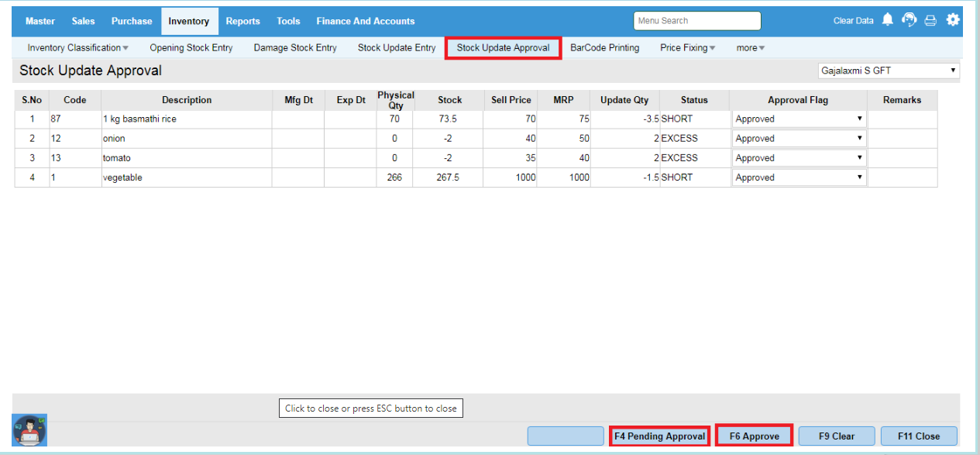
Task: Open the Purchase menu
Action: (132, 21)
